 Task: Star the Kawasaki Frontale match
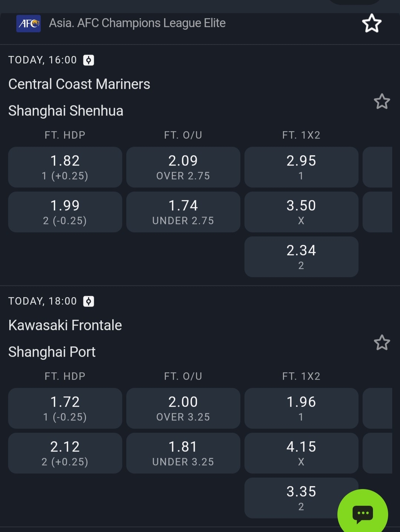tap(382, 343)
